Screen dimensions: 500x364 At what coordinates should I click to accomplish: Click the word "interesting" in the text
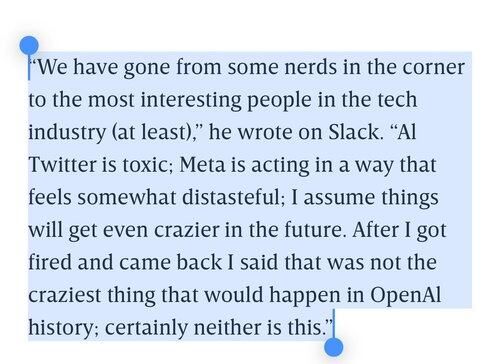[191, 100]
